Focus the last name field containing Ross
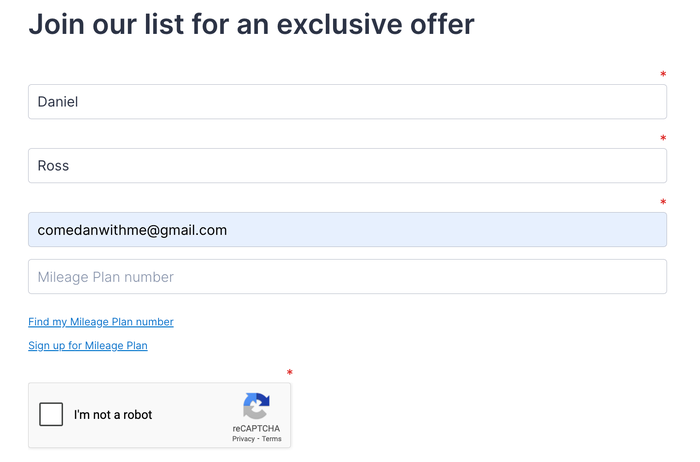 click(x=347, y=166)
